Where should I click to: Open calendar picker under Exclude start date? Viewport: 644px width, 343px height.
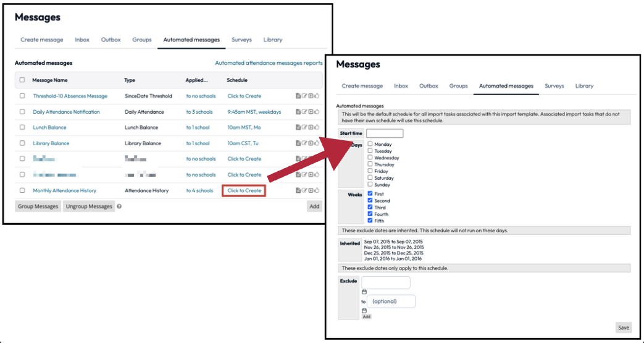[364, 292]
